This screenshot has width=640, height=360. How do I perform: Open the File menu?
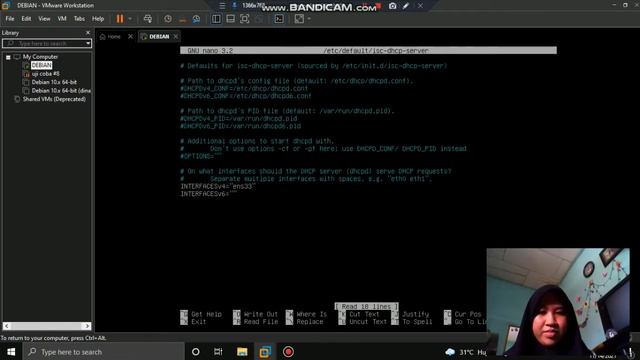tap(10, 19)
